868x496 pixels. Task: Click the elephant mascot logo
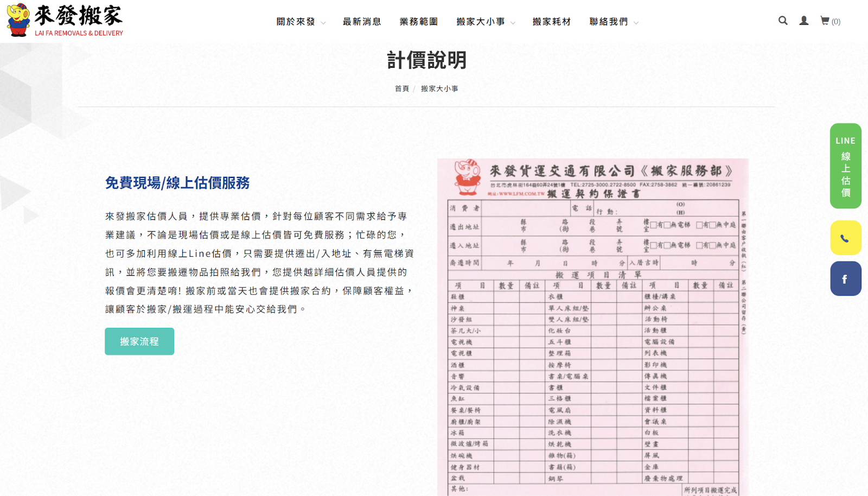click(x=18, y=20)
